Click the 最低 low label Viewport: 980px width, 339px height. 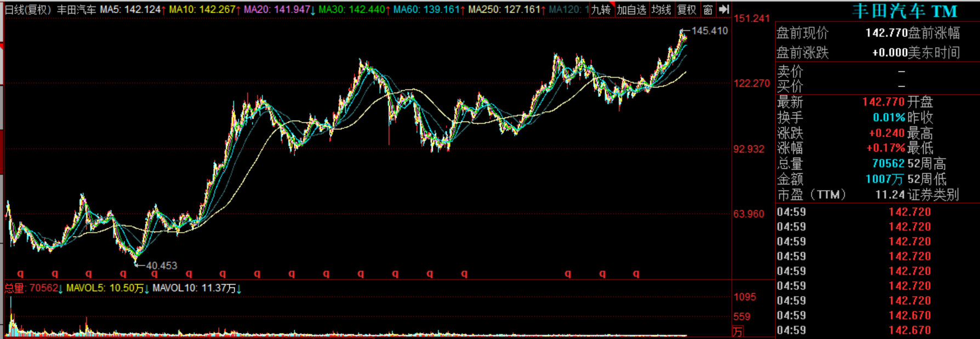point(920,148)
